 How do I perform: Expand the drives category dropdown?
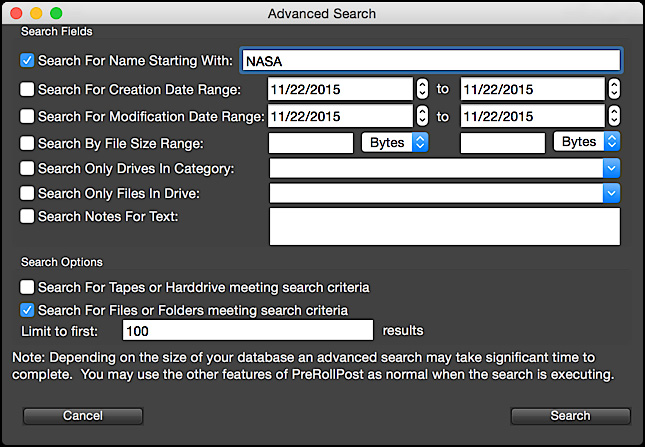pyautogui.click(x=445, y=168)
